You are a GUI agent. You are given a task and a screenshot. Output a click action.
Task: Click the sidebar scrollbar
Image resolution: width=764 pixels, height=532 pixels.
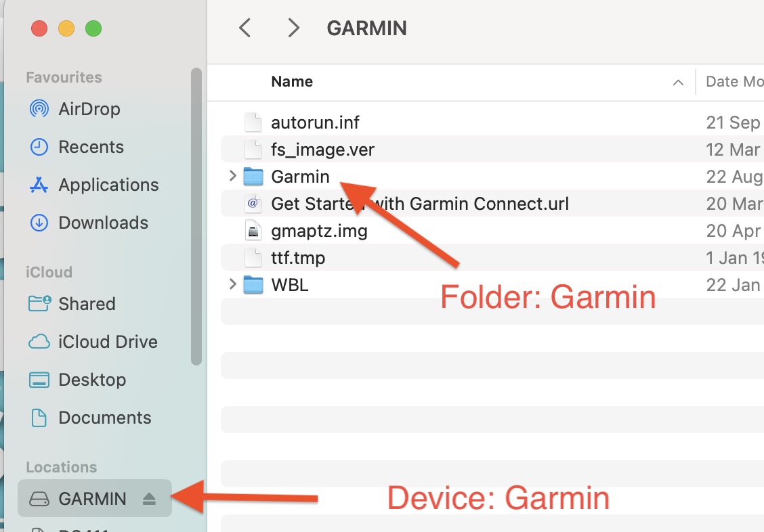196,217
